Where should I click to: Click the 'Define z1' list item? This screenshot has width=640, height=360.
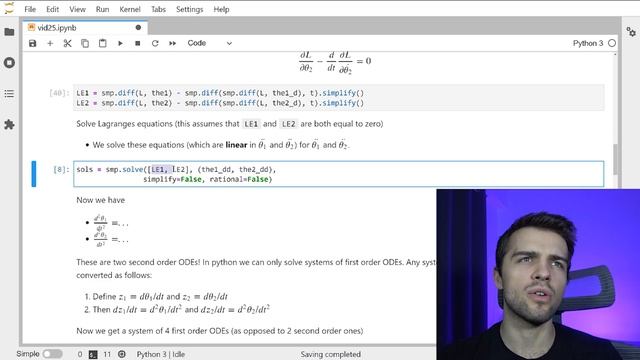tap(160, 296)
